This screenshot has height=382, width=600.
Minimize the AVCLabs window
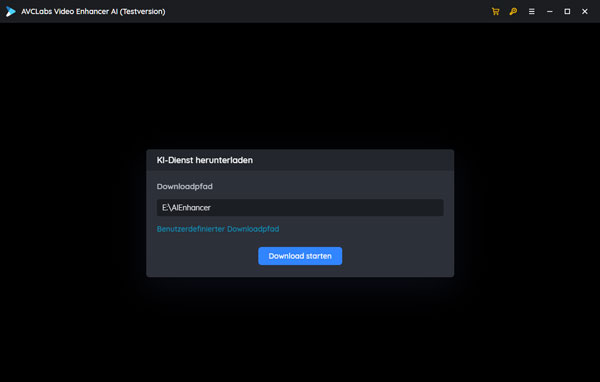pyautogui.click(x=549, y=11)
